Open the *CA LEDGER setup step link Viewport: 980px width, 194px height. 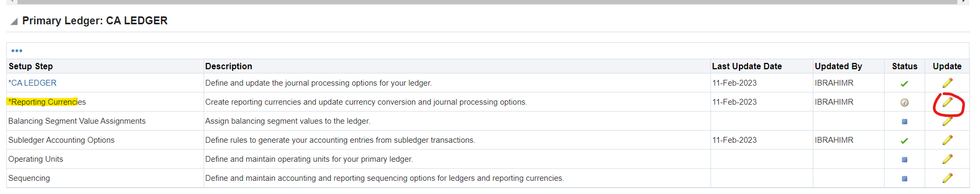[x=32, y=83]
